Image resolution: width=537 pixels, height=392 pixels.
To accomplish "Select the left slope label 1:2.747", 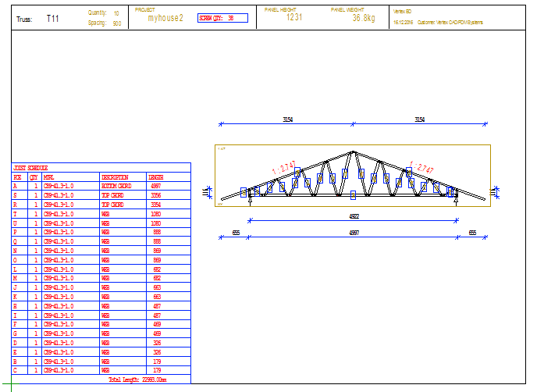I will 284,168.
